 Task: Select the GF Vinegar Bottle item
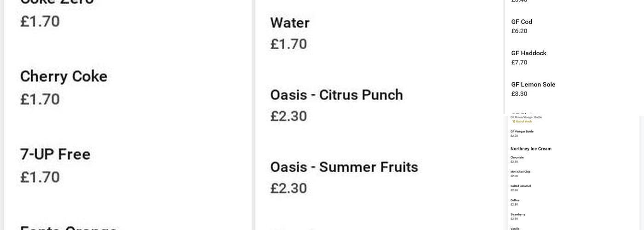coord(522,132)
